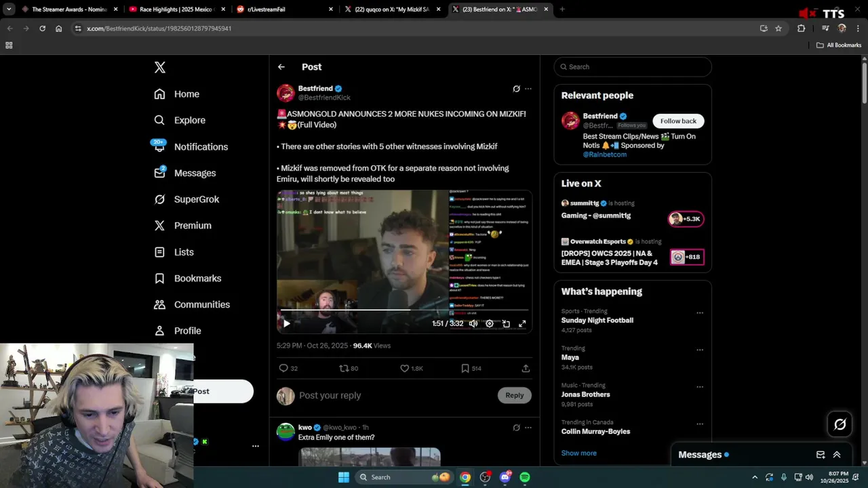868x488 pixels.
Task: Open more options for Sunday Night Football trend
Action: pos(700,313)
